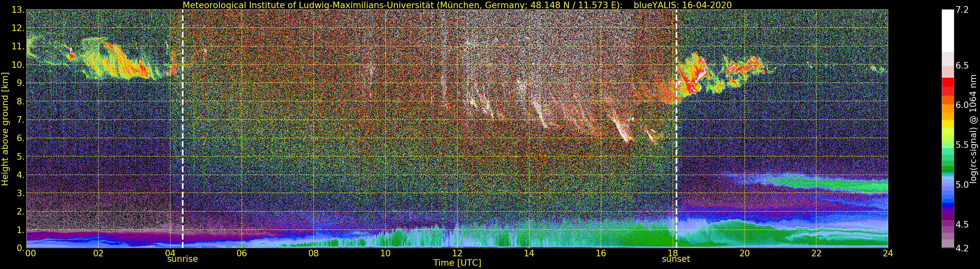980x269 pixels.
Task: Click the '20' time axis tick label
Action: (745, 253)
